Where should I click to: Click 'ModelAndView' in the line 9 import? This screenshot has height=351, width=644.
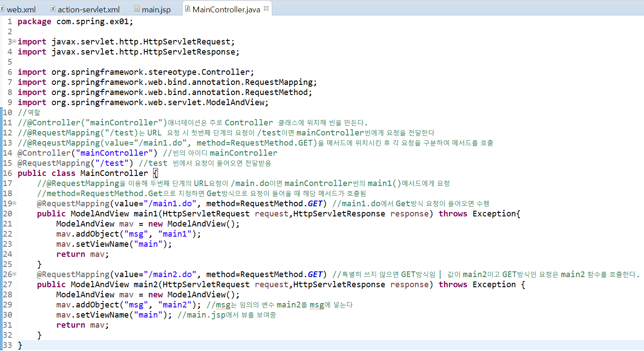235,102
